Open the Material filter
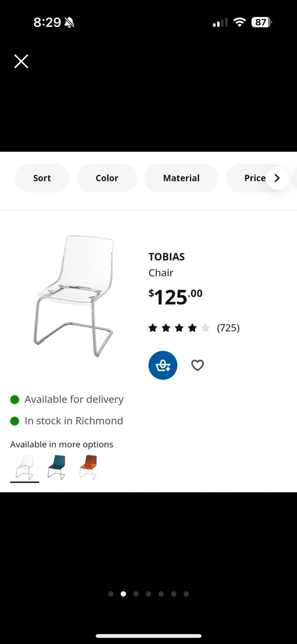The width and height of the screenshot is (297, 644). pos(181,178)
